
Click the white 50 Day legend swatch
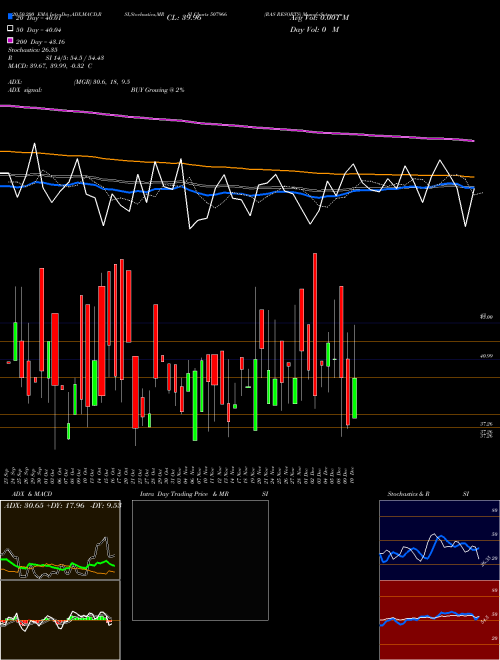(11, 29)
